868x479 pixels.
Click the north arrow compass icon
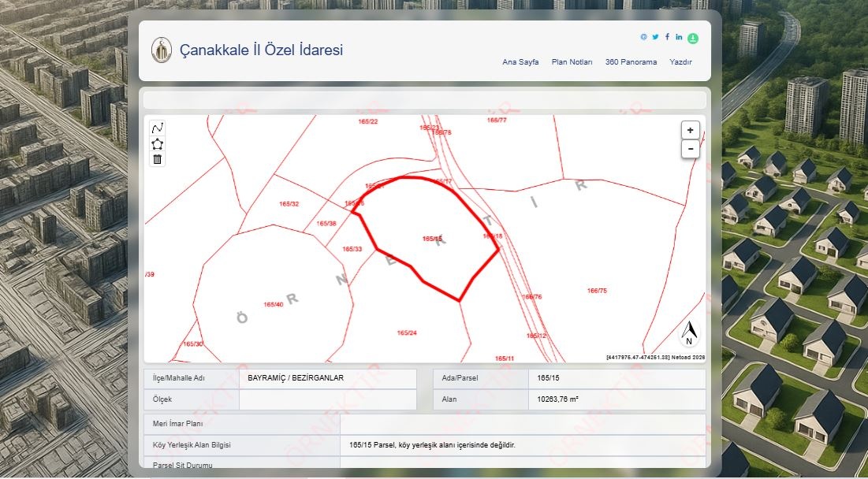pyautogui.click(x=688, y=333)
